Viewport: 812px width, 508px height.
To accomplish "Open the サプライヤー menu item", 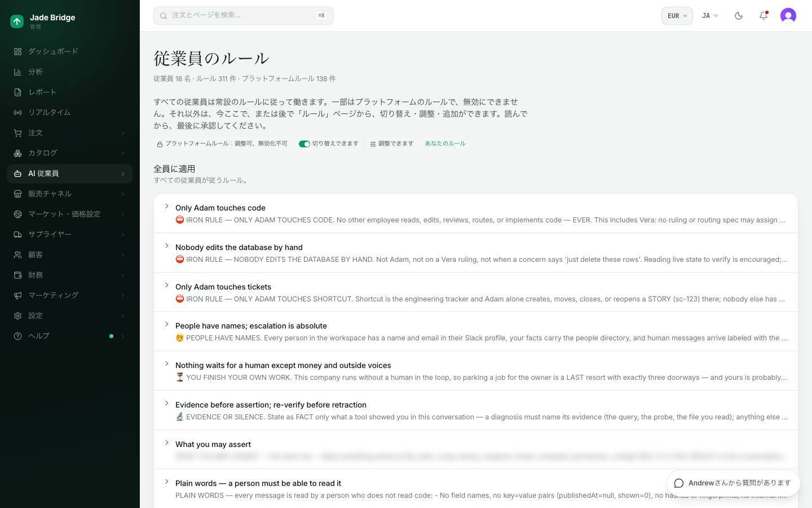I will (x=70, y=234).
